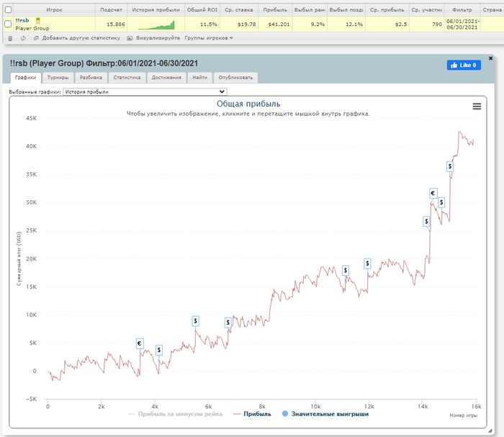Switch to the Графики tab
The height and width of the screenshot is (437, 504).
(25, 78)
